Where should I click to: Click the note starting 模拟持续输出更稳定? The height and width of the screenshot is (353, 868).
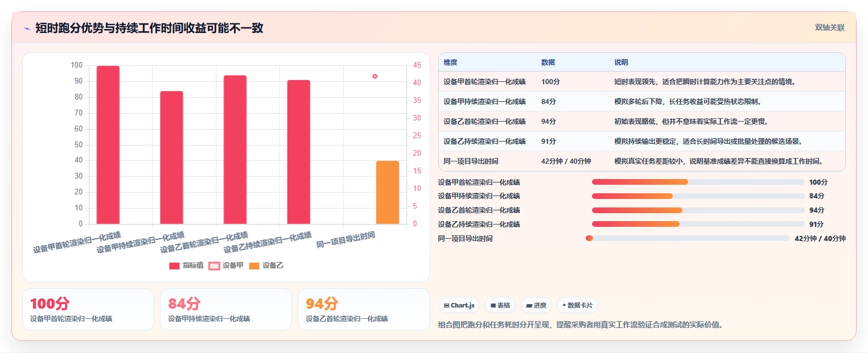[709, 142]
